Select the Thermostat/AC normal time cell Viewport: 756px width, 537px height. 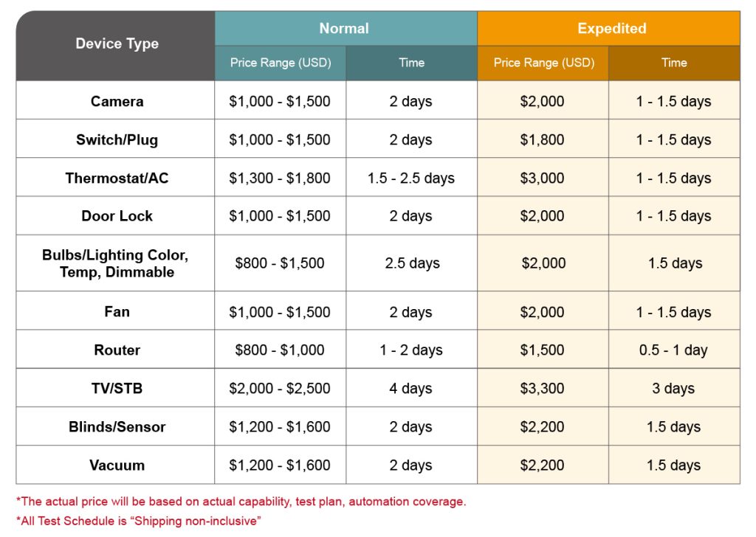411,177
